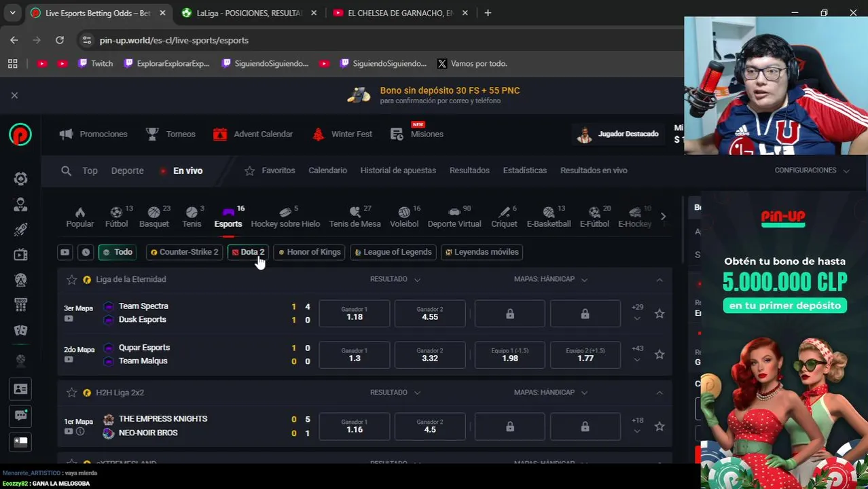Expand RESULTADO dropdown in H2H Liga 2x2
Screen dimensions: 868x489
(395, 393)
